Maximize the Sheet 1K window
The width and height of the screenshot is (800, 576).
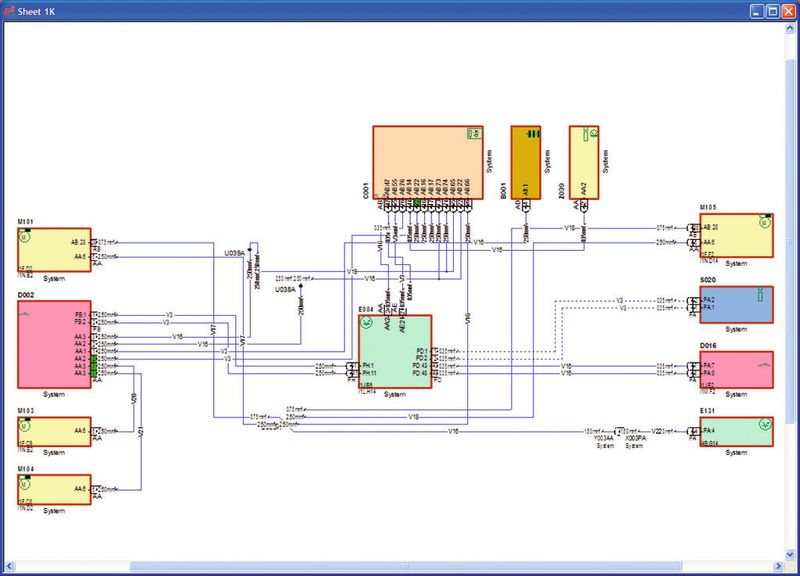tap(773, 11)
